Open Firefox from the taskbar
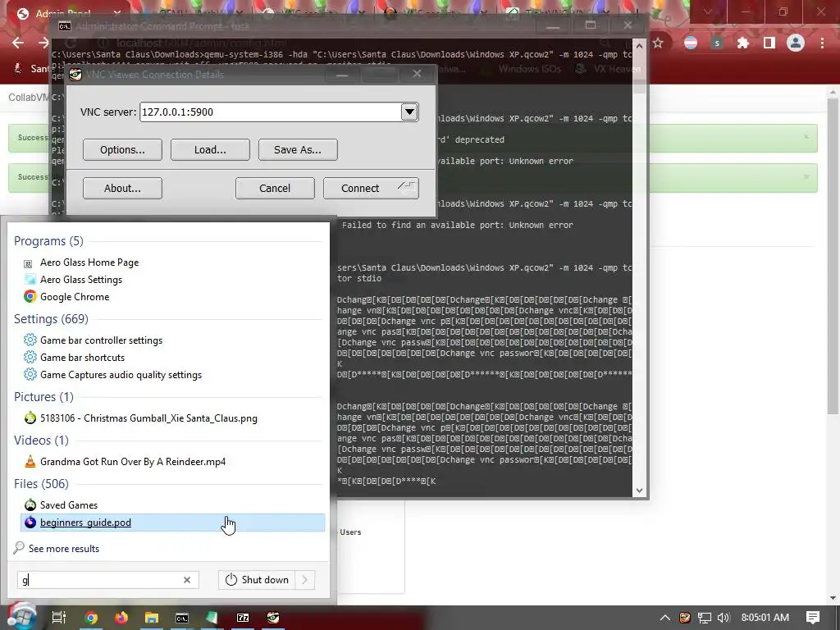 pyautogui.click(x=121, y=618)
